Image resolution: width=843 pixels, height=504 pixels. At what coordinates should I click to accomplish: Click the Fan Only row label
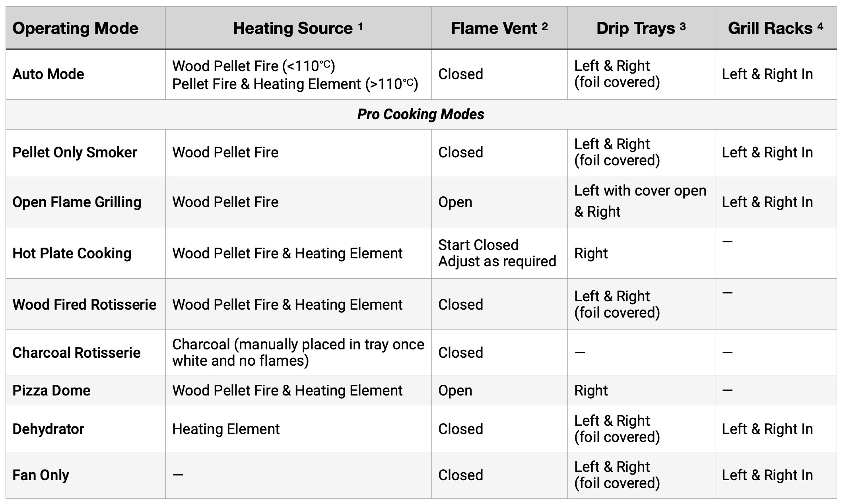tap(41, 475)
